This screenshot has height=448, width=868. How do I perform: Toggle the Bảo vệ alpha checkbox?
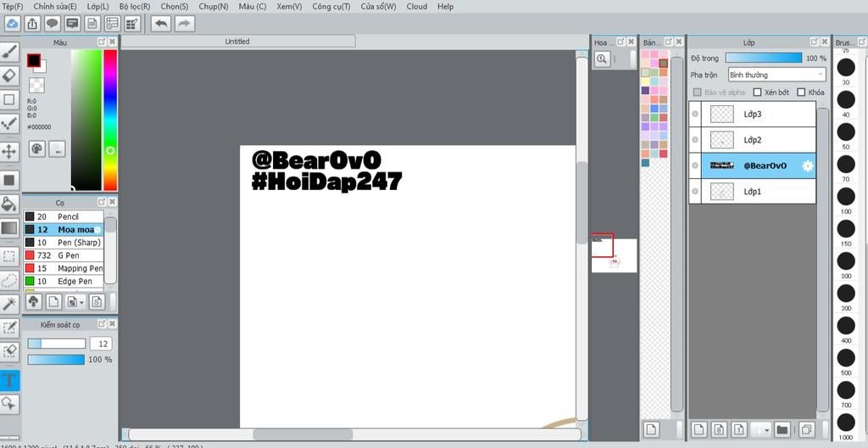click(698, 92)
